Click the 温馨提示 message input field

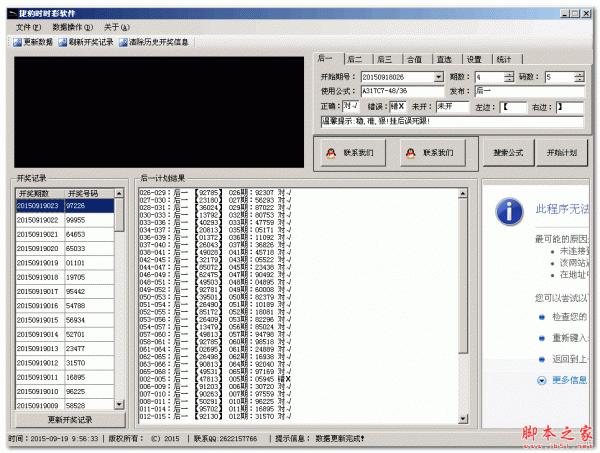(x=452, y=122)
